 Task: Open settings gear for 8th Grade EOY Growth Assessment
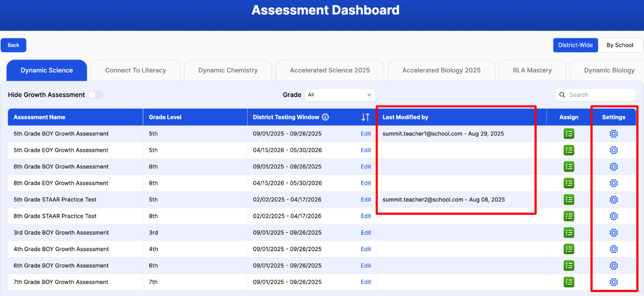pyautogui.click(x=613, y=183)
